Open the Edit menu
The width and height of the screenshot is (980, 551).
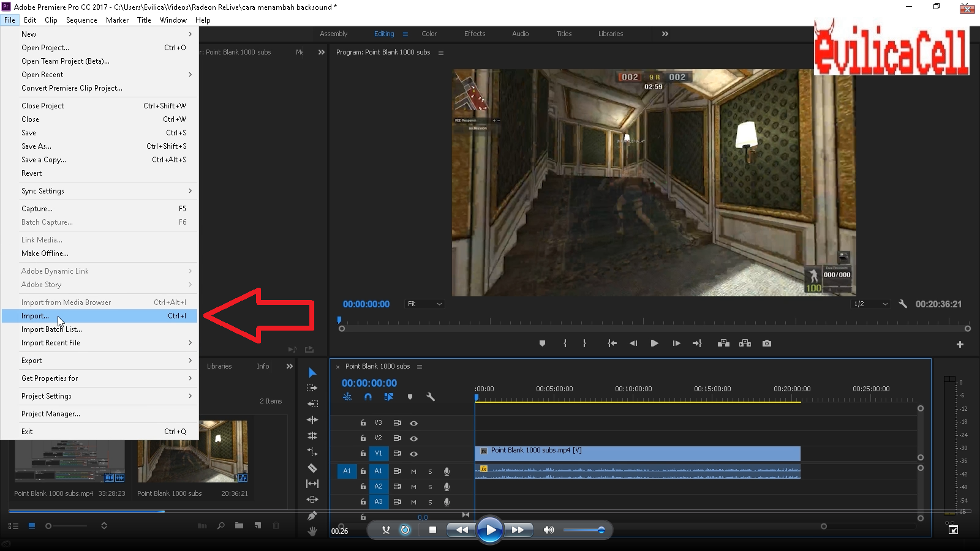(30, 20)
